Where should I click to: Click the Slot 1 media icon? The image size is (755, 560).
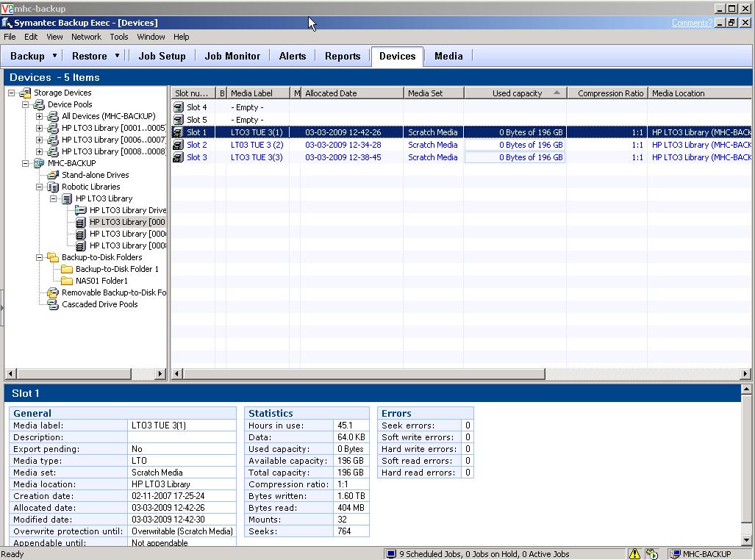(x=178, y=132)
